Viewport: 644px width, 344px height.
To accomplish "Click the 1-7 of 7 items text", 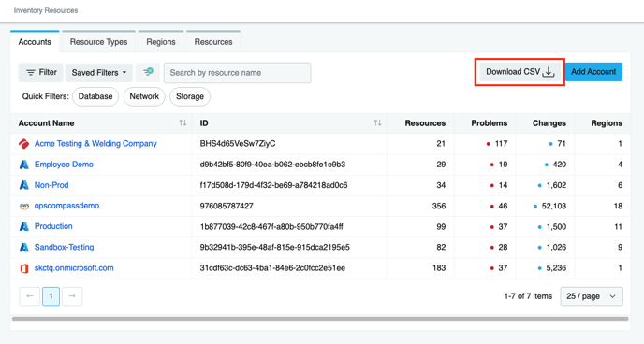I will (528, 296).
